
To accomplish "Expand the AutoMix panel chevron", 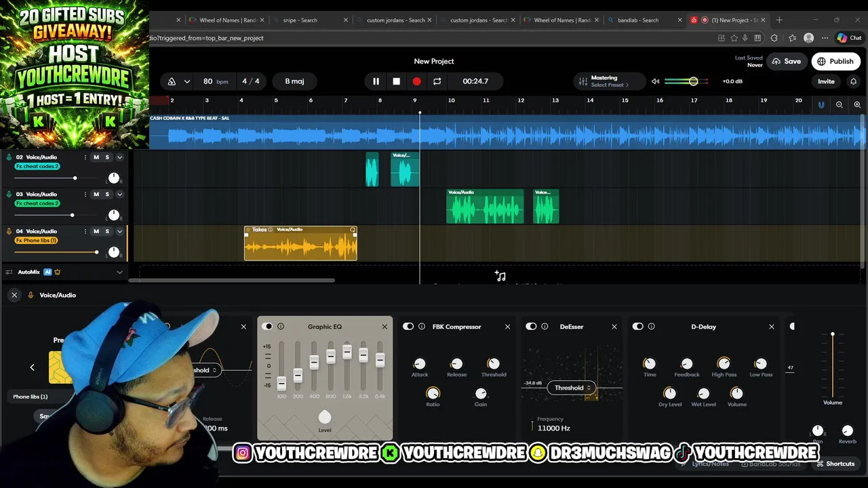I will [x=119, y=272].
